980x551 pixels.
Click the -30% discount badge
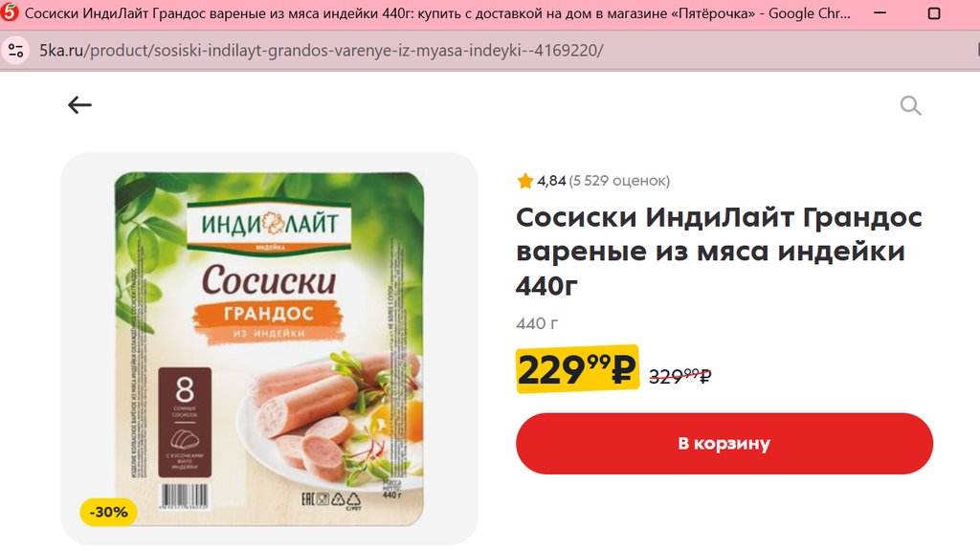point(109,513)
